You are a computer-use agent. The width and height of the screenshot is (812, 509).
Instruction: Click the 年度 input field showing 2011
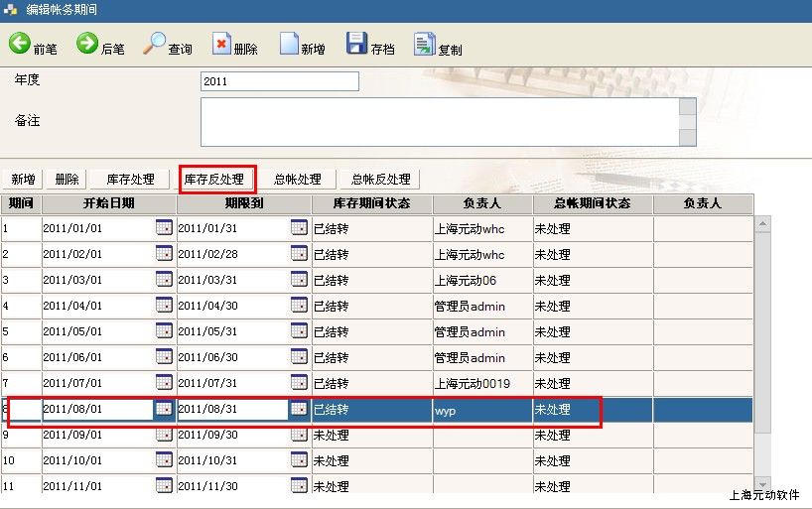pyautogui.click(x=279, y=81)
